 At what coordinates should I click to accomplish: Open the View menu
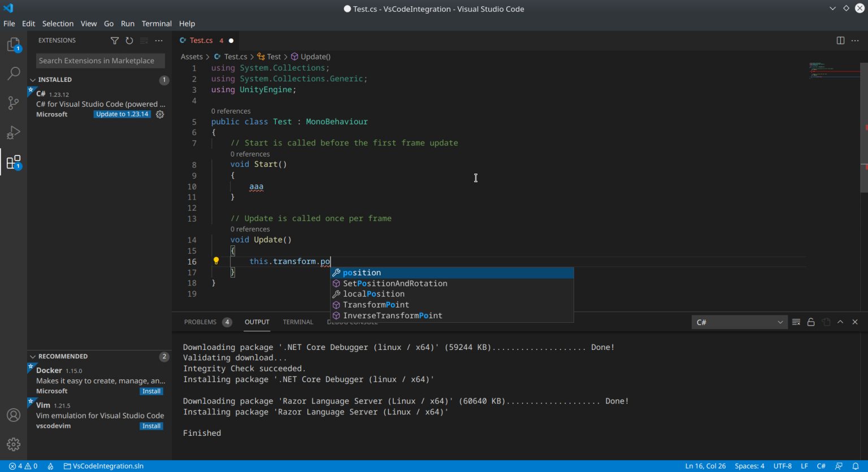(89, 24)
